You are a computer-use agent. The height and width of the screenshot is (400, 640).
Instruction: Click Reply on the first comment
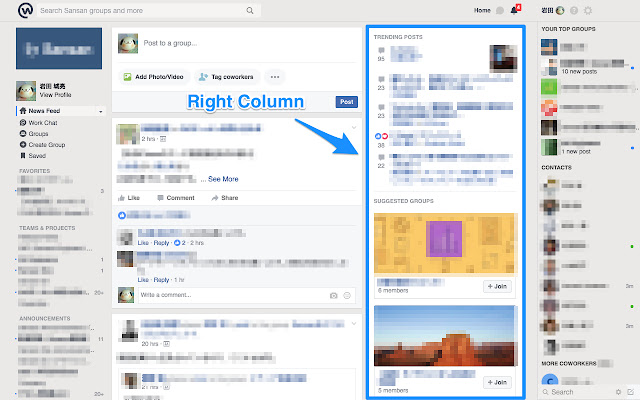point(161,243)
